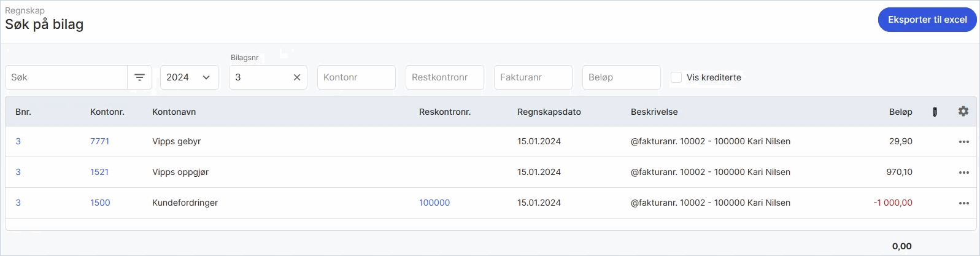
Task: Click the date in Vipps gebyr row
Action: (539, 141)
